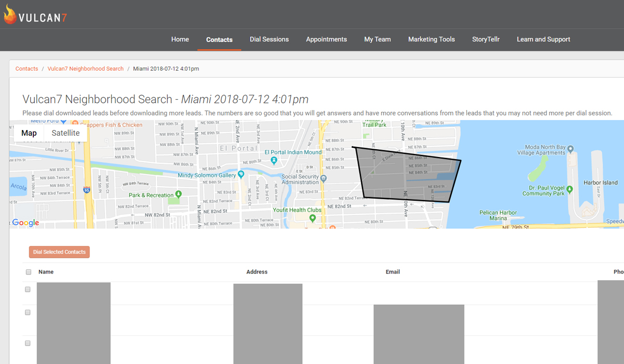Open the My Team menu
The width and height of the screenshot is (624, 364).
pyautogui.click(x=378, y=40)
